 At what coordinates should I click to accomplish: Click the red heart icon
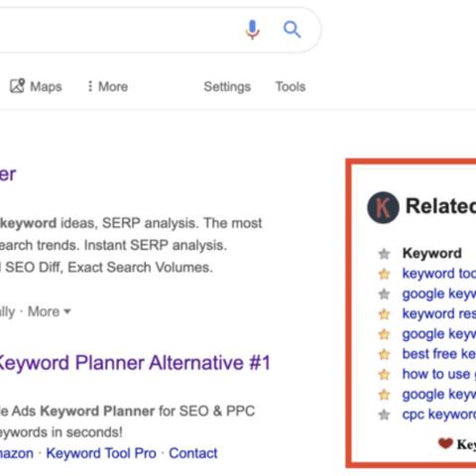coord(445,443)
